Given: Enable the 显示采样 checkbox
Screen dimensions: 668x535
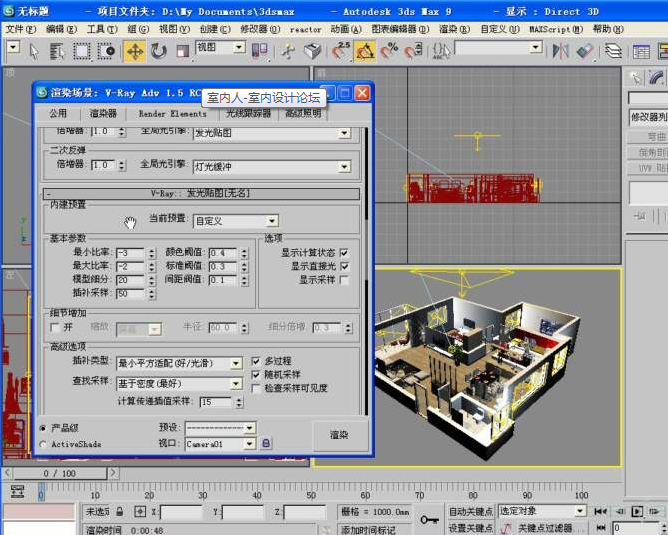Looking at the screenshot, I should [x=344, y=280].
